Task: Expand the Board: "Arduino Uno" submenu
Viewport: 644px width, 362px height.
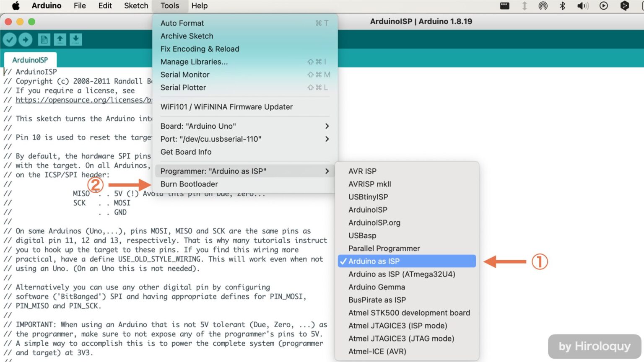Action: pyautogui.click(x=245, y=126)
